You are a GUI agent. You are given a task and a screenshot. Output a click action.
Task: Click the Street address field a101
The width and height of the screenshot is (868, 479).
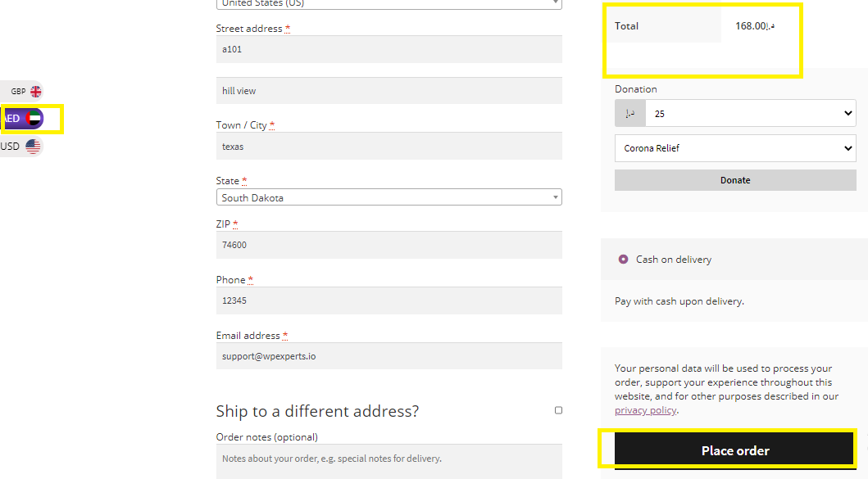389,49
